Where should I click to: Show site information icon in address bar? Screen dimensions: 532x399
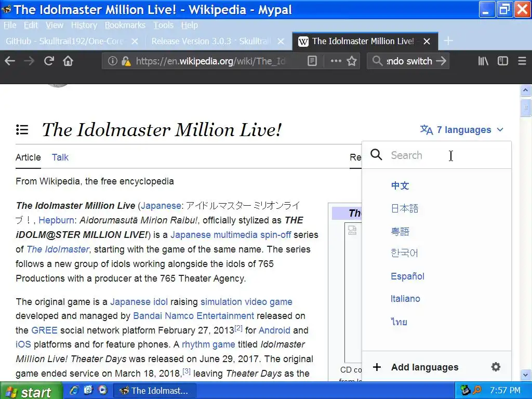[x=113, y=61]
